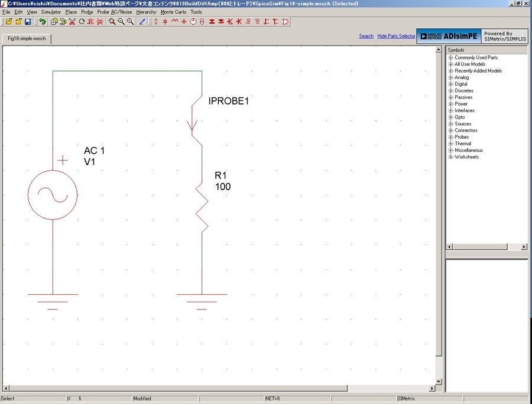Place a capacitor from toolbar icon
The height and width of the screenshot is (404, 532).
[166, 22]
